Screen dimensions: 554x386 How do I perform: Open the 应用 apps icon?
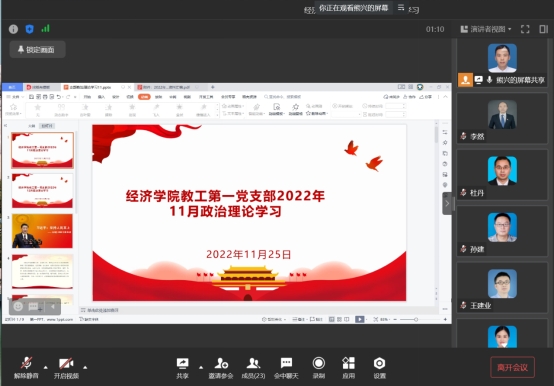click(x=348, y=368)
